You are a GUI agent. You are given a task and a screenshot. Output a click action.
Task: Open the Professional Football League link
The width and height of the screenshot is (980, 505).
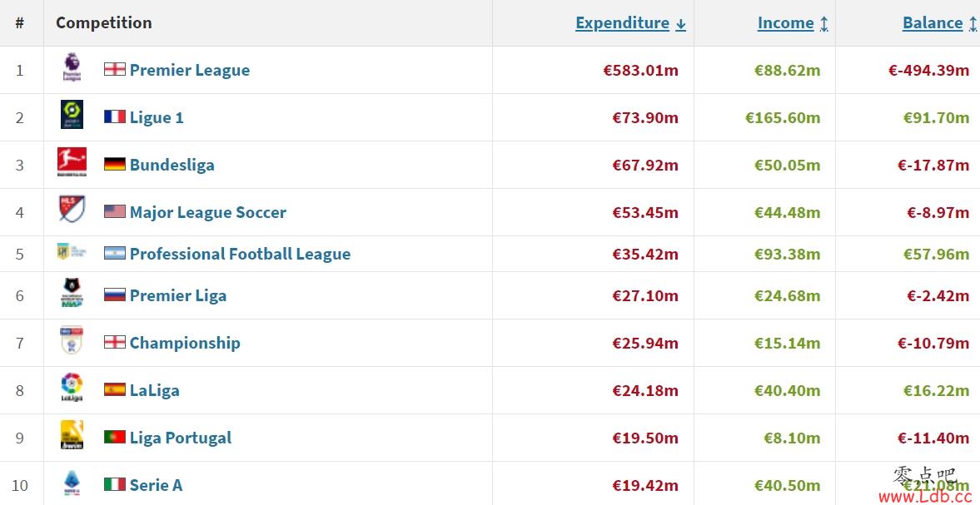coord(240,254)
